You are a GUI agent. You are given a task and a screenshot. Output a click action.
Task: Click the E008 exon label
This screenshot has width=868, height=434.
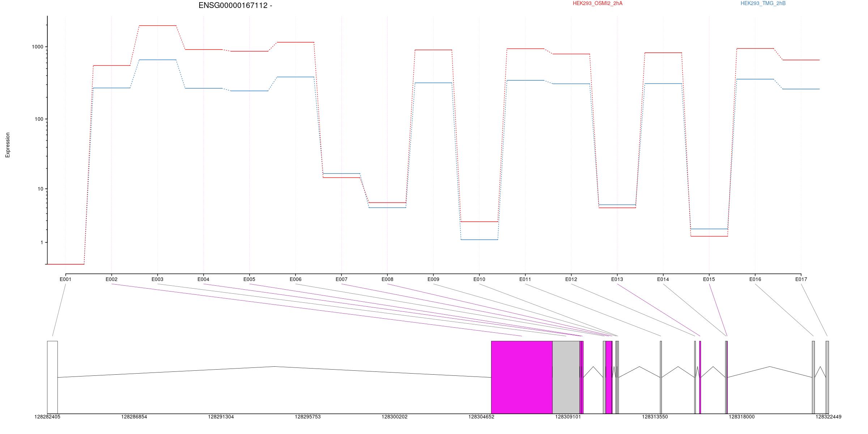pyautogui.click(x=387, y=279)
